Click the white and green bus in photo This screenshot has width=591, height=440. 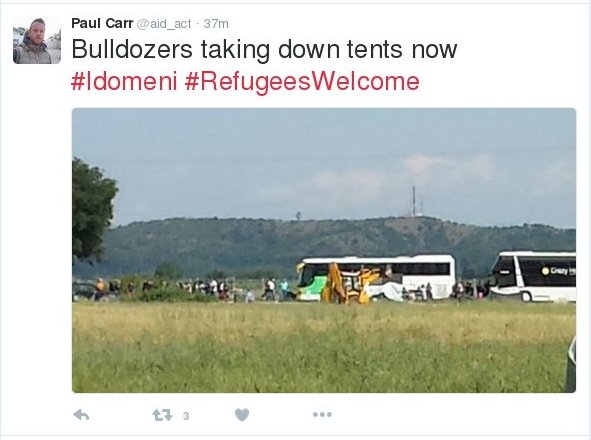[377, 277]
